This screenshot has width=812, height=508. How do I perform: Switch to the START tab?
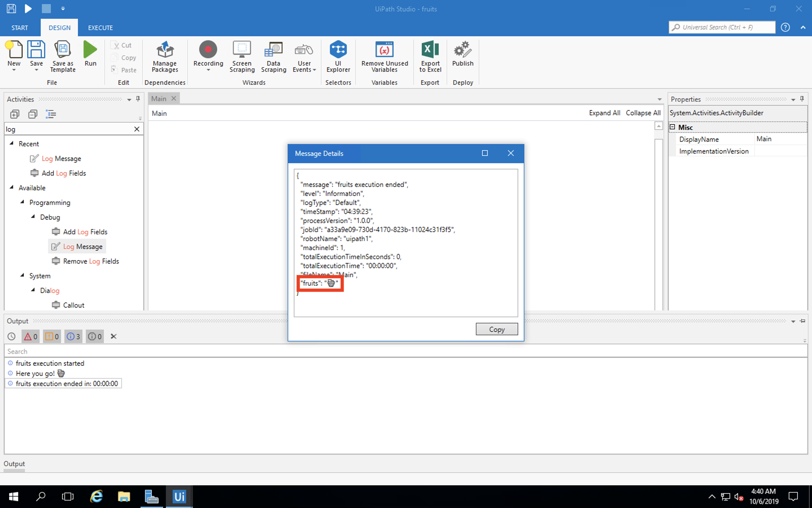click(19, 28)
